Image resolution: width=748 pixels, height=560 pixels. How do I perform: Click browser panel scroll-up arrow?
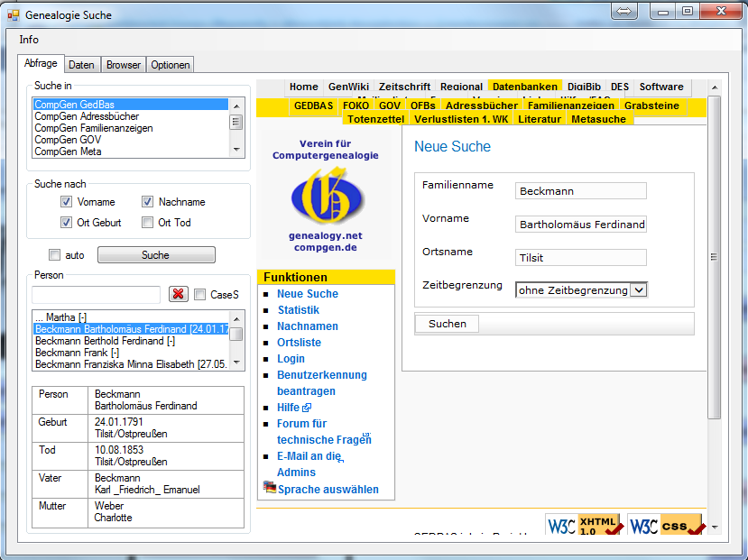click(x=714, y=87)
